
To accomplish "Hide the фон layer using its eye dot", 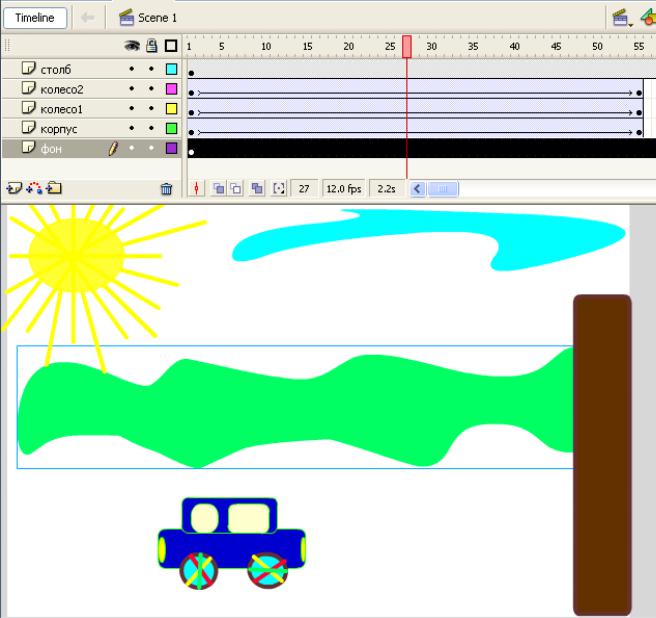I will click(x=132, y=148).
